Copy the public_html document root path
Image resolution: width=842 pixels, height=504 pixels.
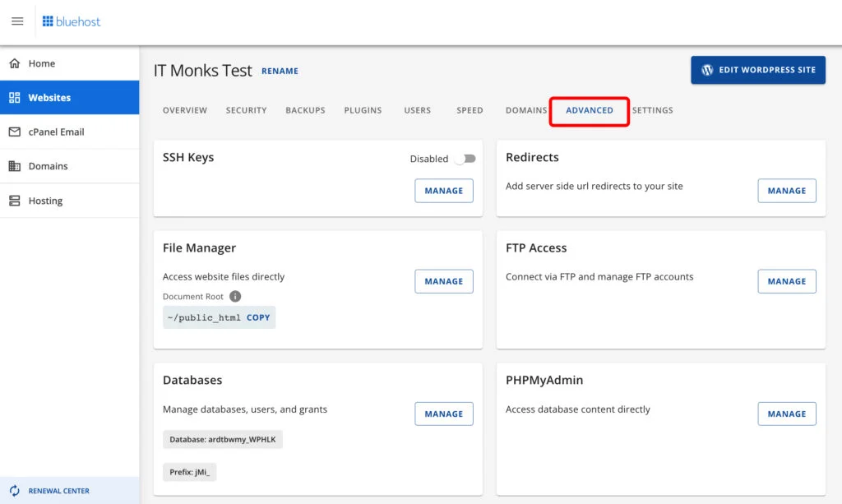point(258,317)
